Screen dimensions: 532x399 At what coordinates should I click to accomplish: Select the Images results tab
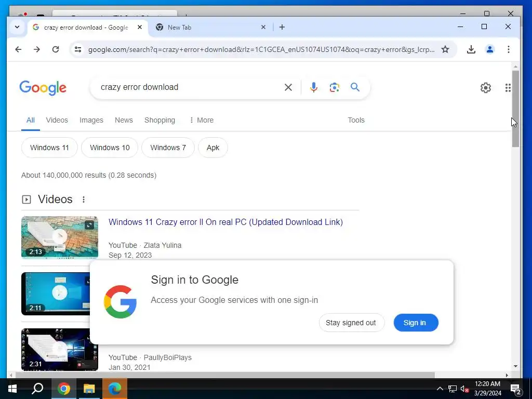click(91, 120)
